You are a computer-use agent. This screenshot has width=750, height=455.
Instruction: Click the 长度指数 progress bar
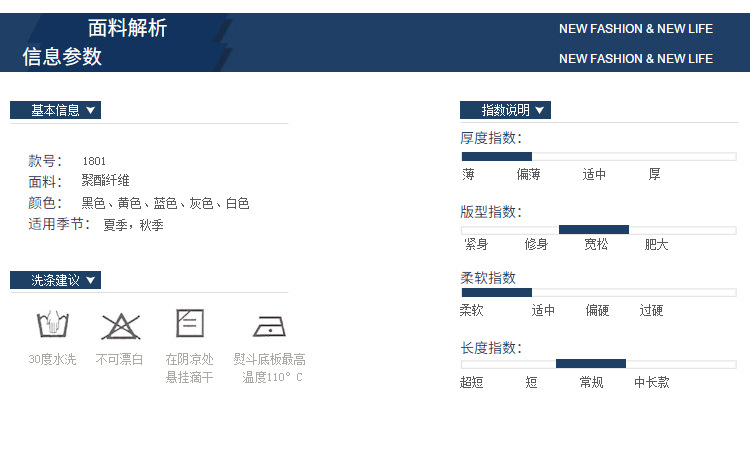[598, 364]
